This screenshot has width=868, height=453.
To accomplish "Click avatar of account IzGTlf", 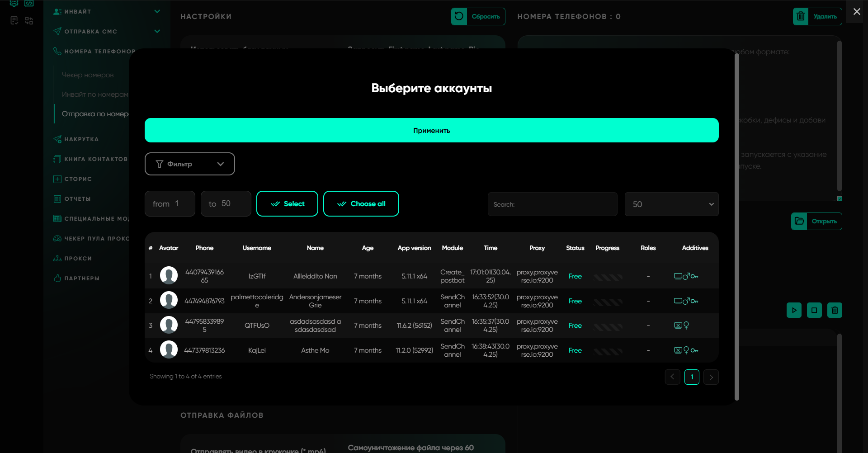I will (169, 276).
